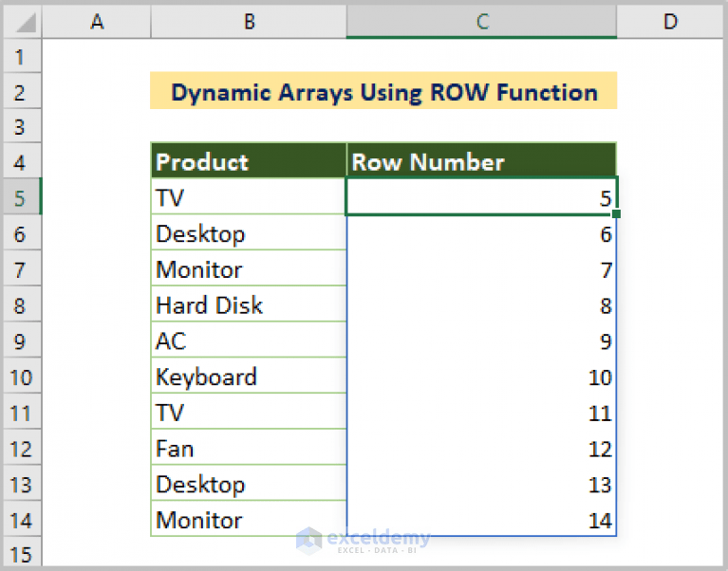Click the Row Number cell showing 10

(x=481, y=376)
